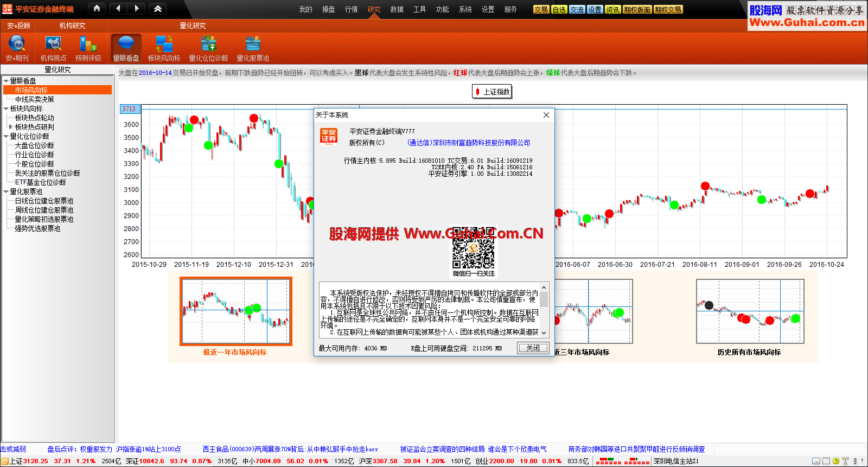Select 板块热点轮动 in the tree
868x467 pixels.
tap(35, 118)
